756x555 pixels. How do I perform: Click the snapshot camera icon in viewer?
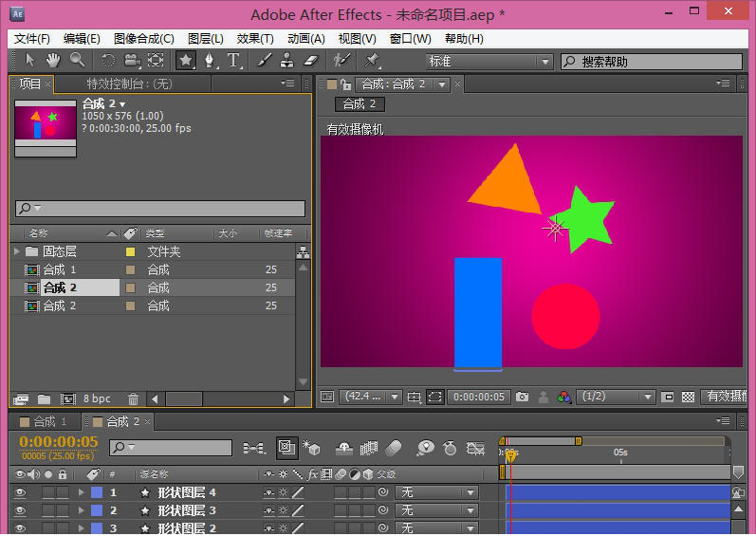524,398
